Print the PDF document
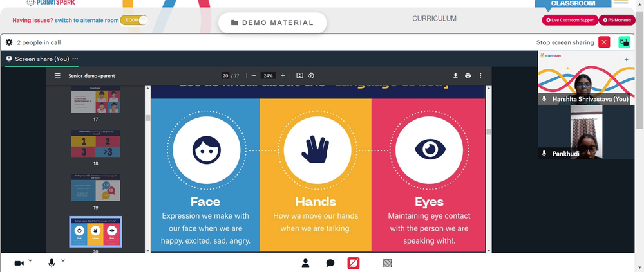 pyautogui.click(x=468, y=75)
